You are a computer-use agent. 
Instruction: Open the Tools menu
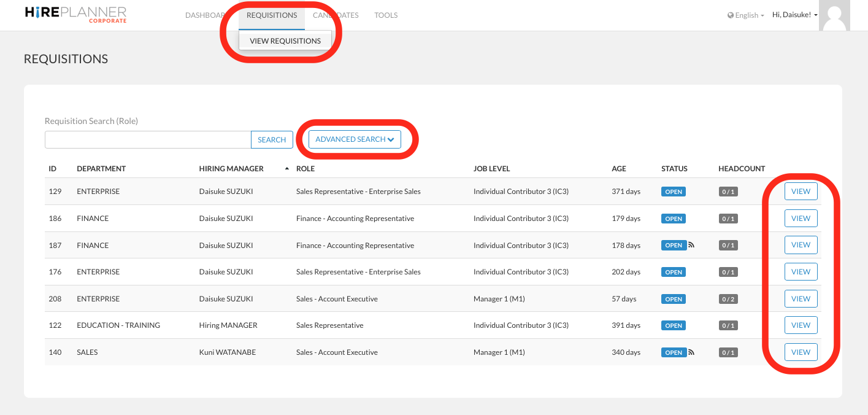click(386, 15)
